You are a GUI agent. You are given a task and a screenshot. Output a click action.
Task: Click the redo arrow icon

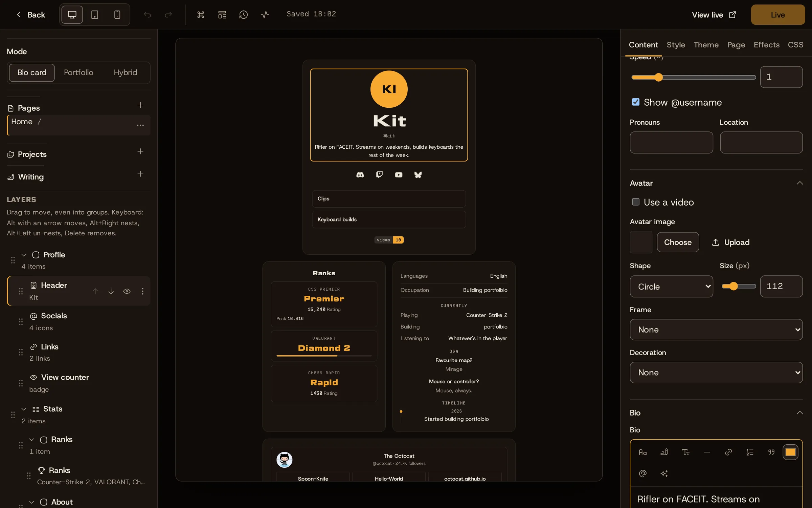(168, 15)
